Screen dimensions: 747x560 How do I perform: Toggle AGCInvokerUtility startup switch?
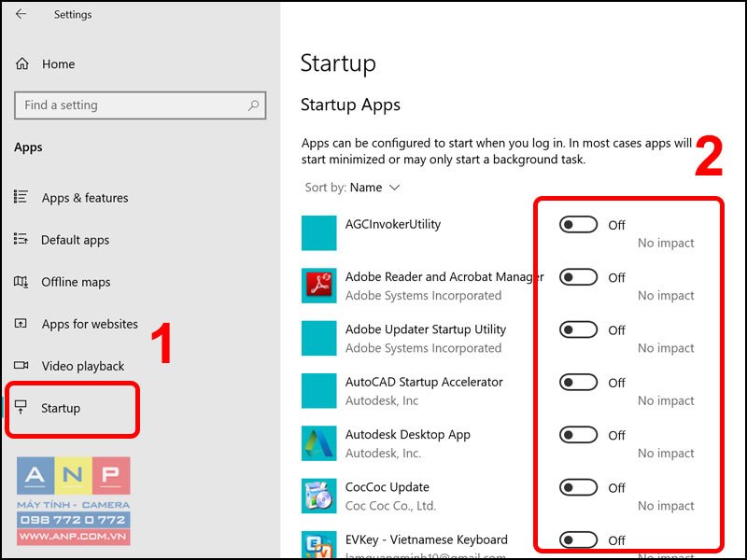pyautogui.click(x=578, y=225)
